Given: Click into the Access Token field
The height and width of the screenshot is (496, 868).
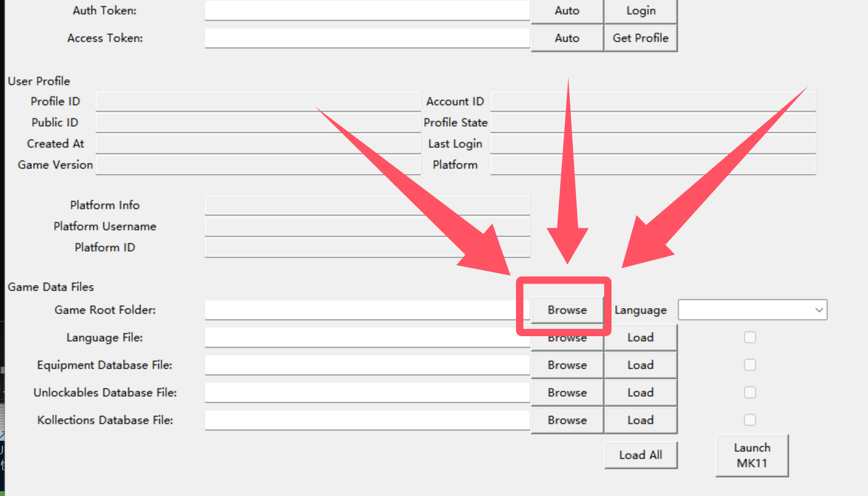Looking at the screenshot, I should pos(367,38).
